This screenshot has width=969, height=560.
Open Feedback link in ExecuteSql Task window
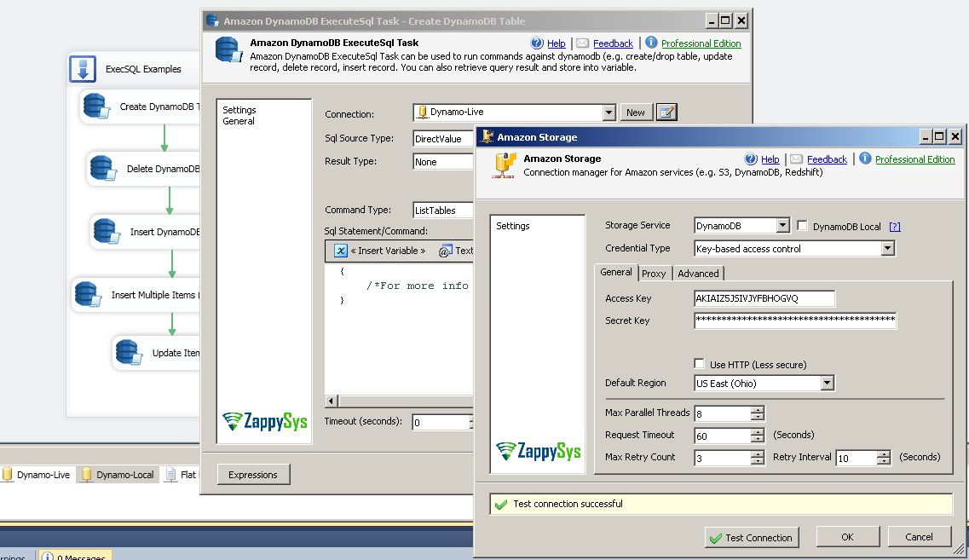click(x=613, y=43)
